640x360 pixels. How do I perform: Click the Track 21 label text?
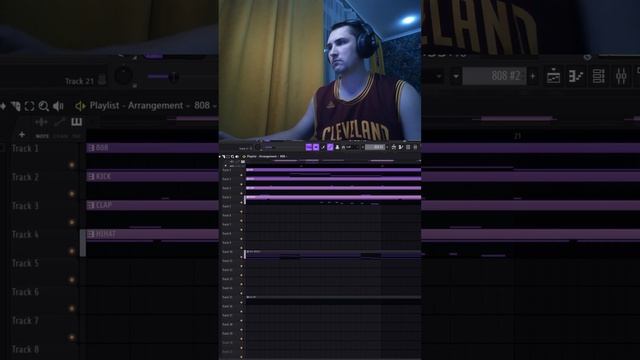pos(79,81)
